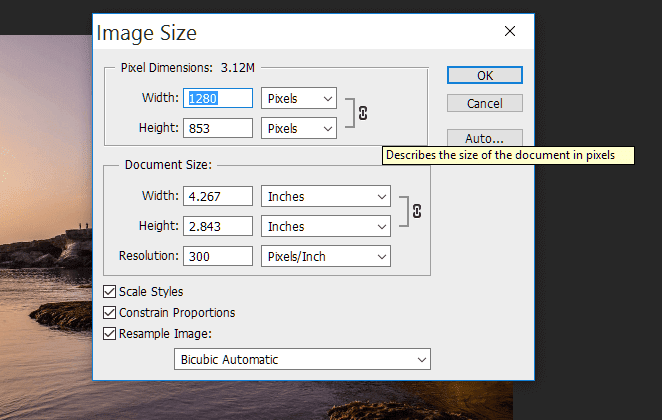The height and width of the screenshot is (420, 662).
Task: Click the pixel Width field showing 1280
Action: pos(218,98)
